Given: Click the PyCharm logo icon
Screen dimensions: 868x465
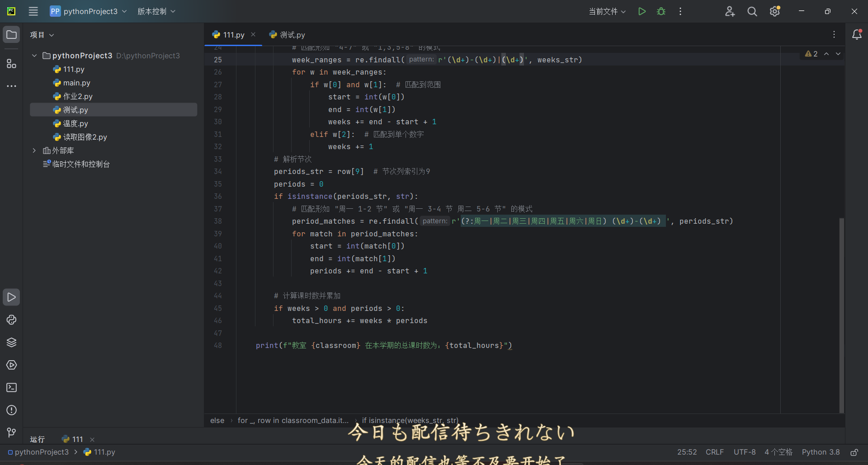Looking at the screenshot, I should [x=11, y=11].
